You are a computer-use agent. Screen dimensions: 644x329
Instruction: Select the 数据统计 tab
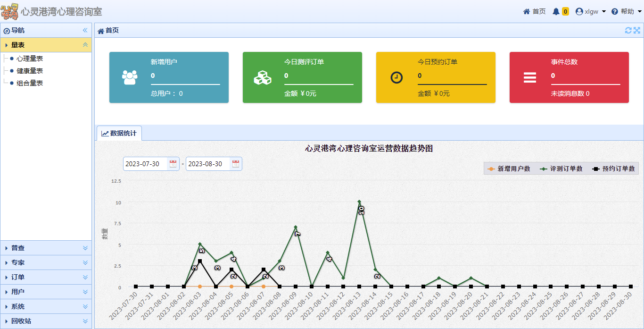coord(119,133)
